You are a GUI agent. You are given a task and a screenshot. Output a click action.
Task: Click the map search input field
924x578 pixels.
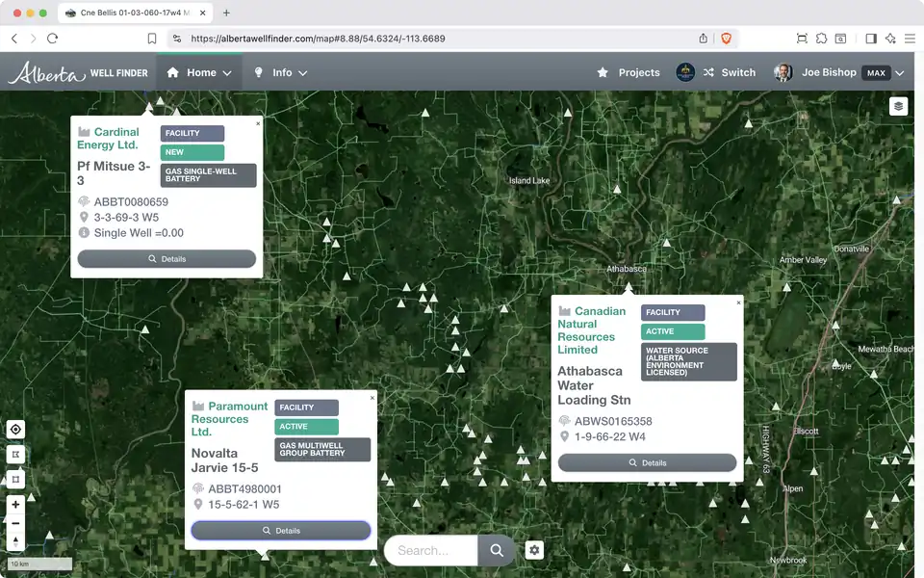click(x=431, y=550)
